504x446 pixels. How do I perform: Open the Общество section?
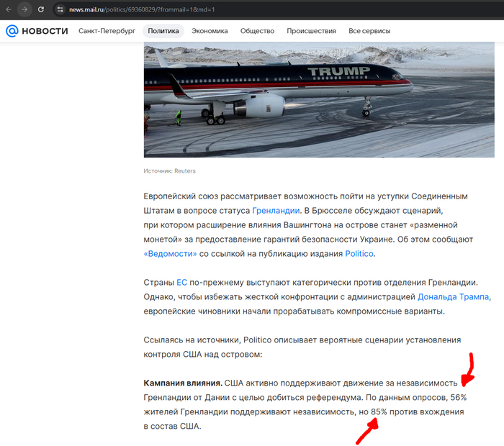point(257,31)
